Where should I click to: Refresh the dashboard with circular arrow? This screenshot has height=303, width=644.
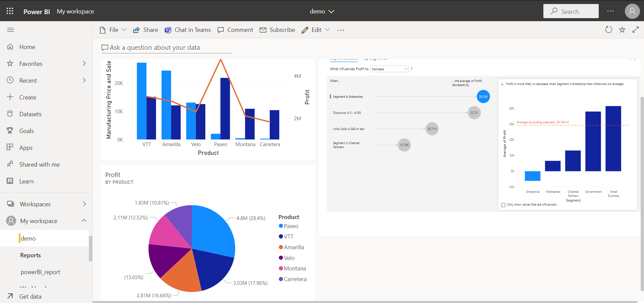608,30
